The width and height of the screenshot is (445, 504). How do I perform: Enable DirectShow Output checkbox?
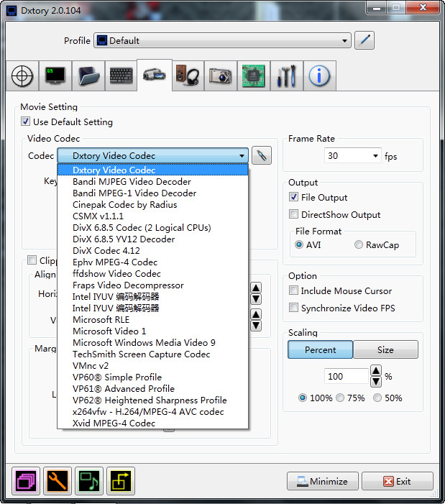pyautogui.click(x=293, y=214)
